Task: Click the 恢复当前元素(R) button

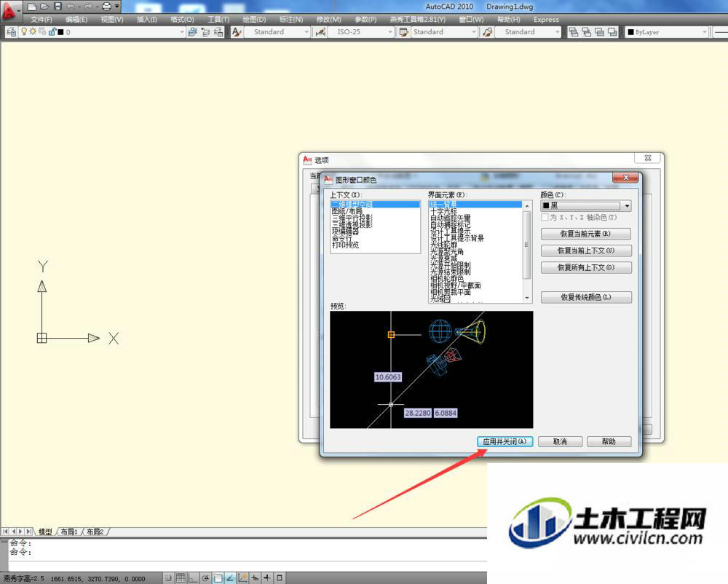Action: [586, 234]
